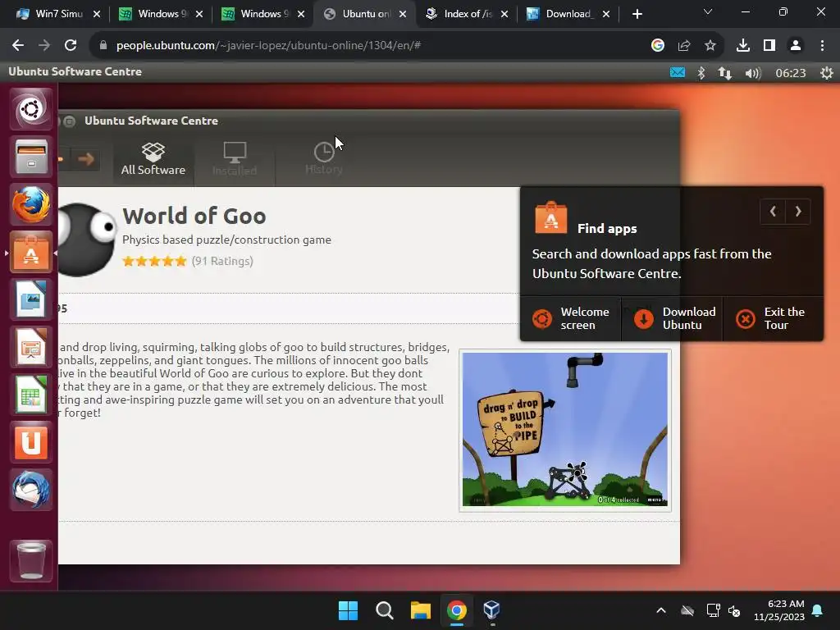The height and width of the screenshot is (630, 840).
Task: Bookmark this page with the star icon
Action: [x=710, y=46]
